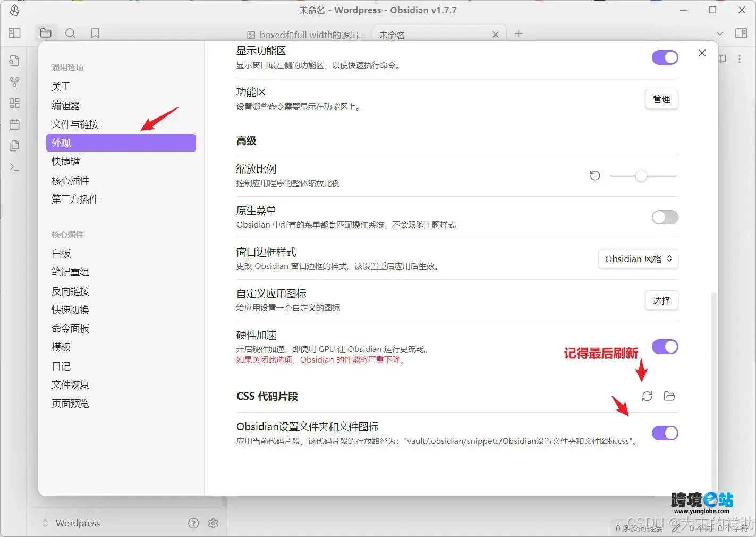Image resolution: width=756 pixels, height=537 pixels.
Task: Select 外观 settings section
Action: tap(121, 142)
